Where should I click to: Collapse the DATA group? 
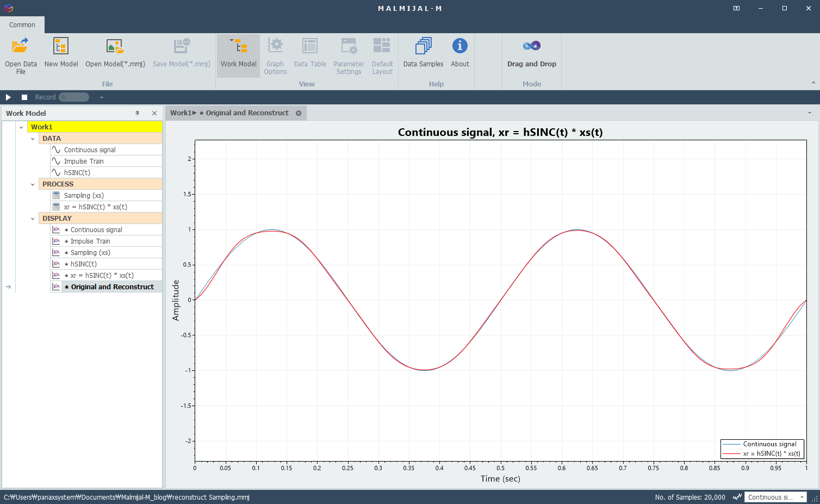[33, 139]
